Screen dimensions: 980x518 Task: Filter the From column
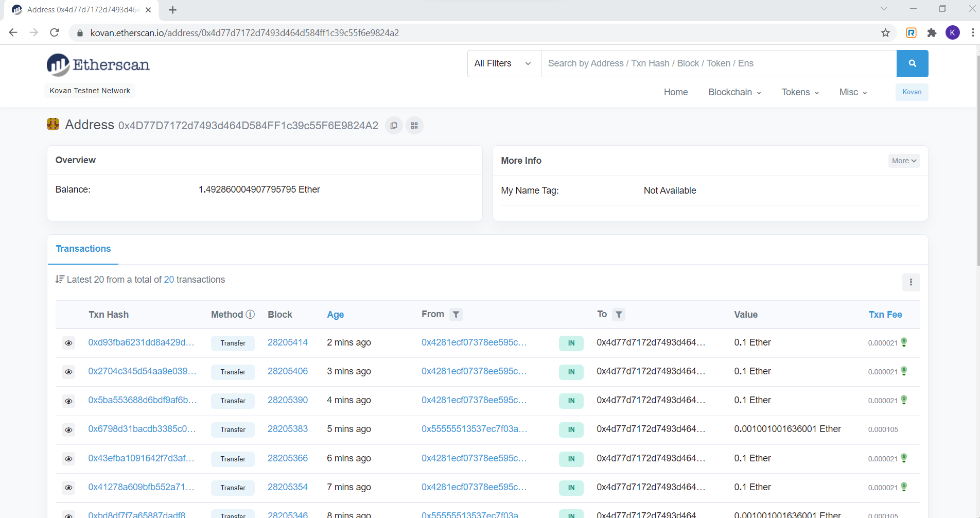coord(456,315)
